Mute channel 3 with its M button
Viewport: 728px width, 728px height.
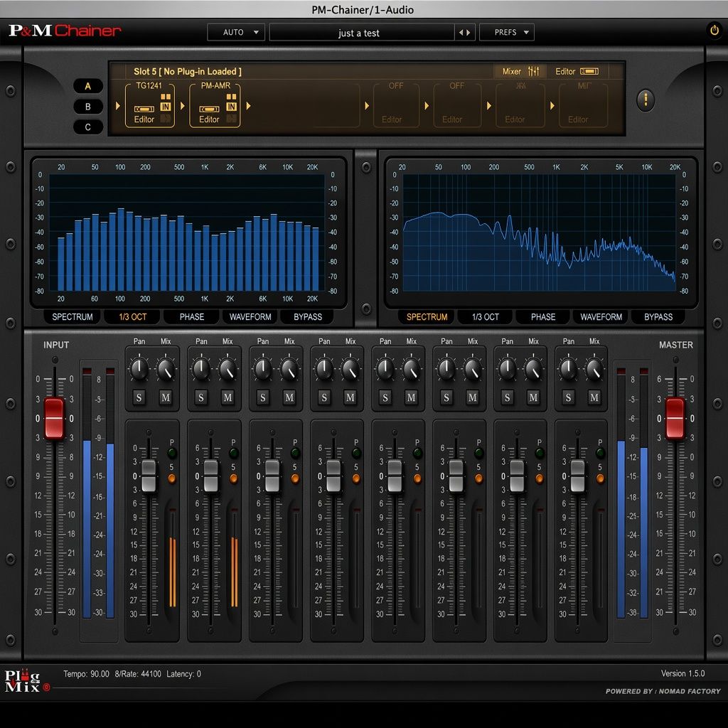coord(289,397)
